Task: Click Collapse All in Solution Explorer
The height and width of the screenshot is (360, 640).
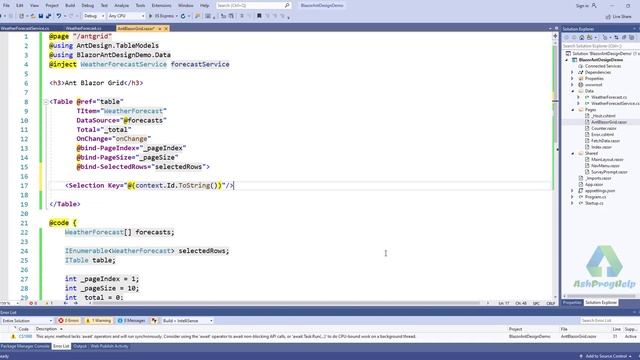Action: pyautogui.click(x=624, y=38)
